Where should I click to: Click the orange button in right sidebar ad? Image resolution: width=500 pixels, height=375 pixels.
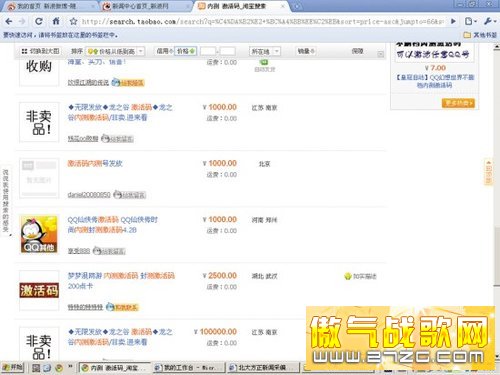458,103
